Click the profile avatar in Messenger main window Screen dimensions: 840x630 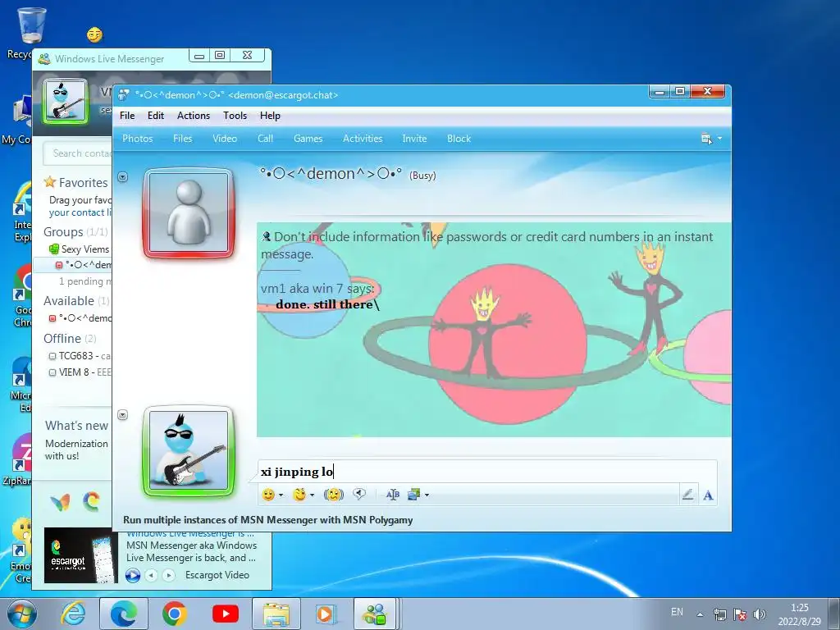click(66, 101)
